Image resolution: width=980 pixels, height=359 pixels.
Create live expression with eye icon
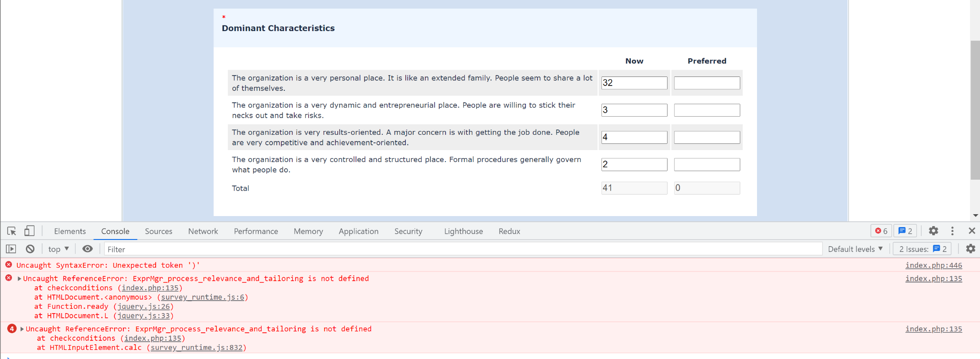click(87, 249)
